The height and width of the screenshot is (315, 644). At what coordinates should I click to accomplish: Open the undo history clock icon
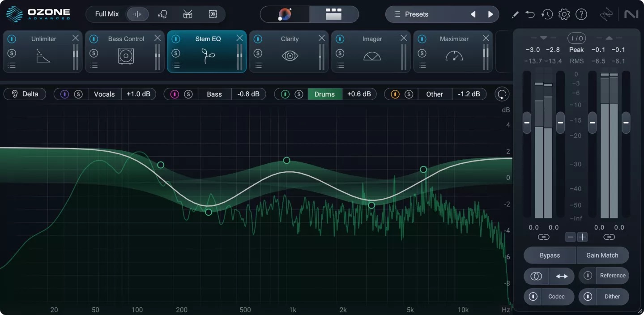546,14
